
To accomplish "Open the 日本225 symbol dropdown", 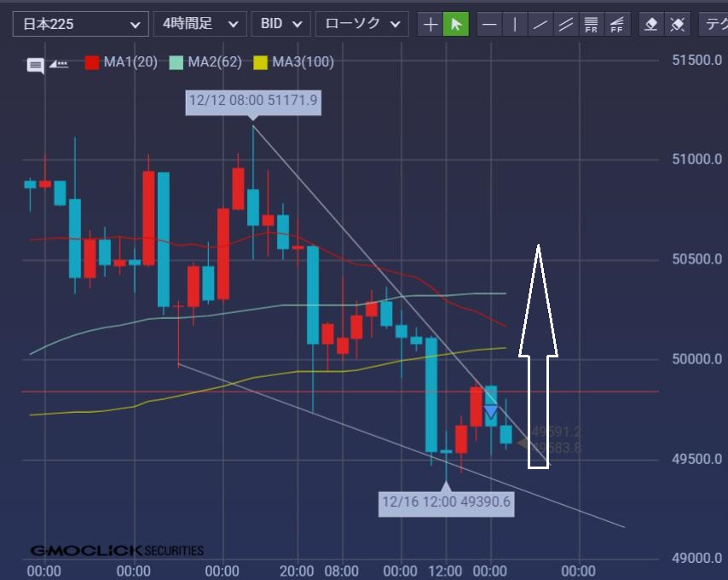I will coord(79,24).
